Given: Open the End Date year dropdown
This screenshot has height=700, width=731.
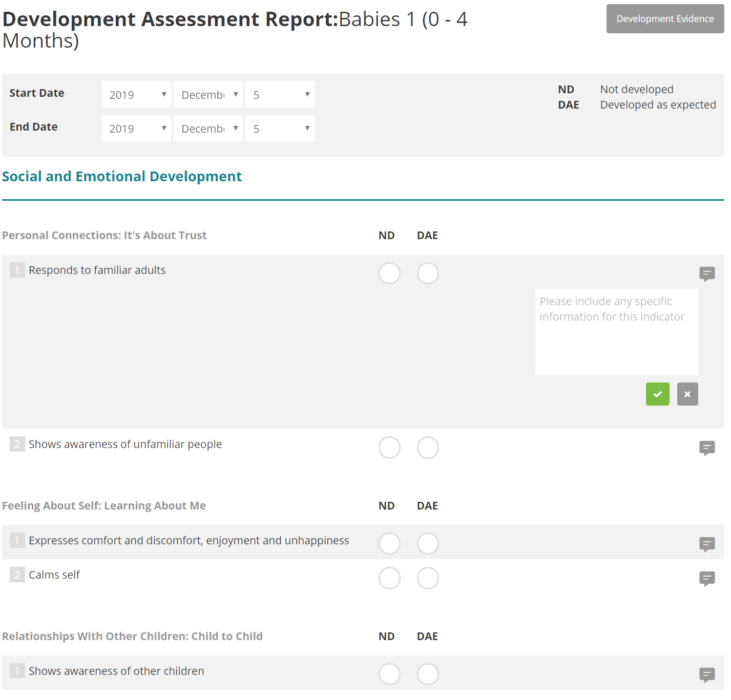Looking at the screenshot, I should tap(136, 128).
